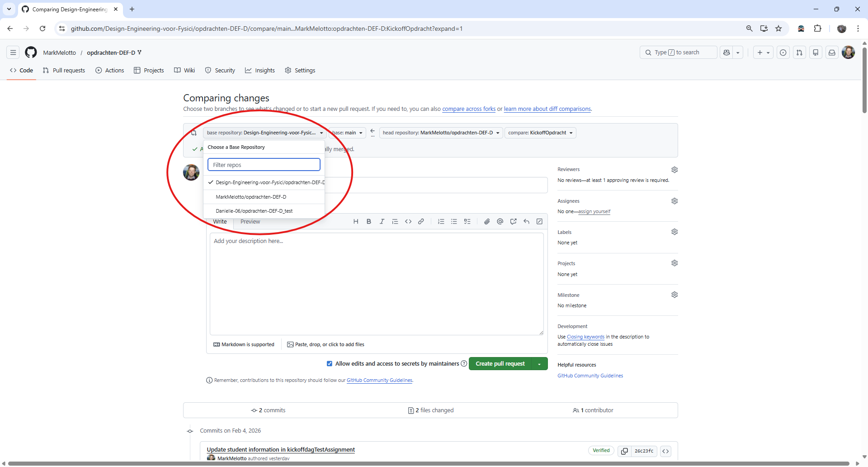Mention a user with @ icon
The image size is (868, 467).
click(x=500, y=222)
